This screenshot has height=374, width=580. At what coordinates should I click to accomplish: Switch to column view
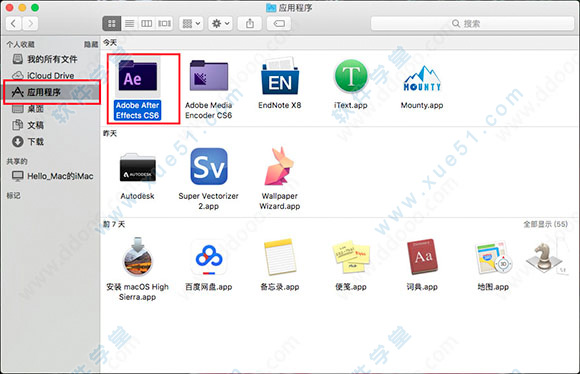coord(147,24)
